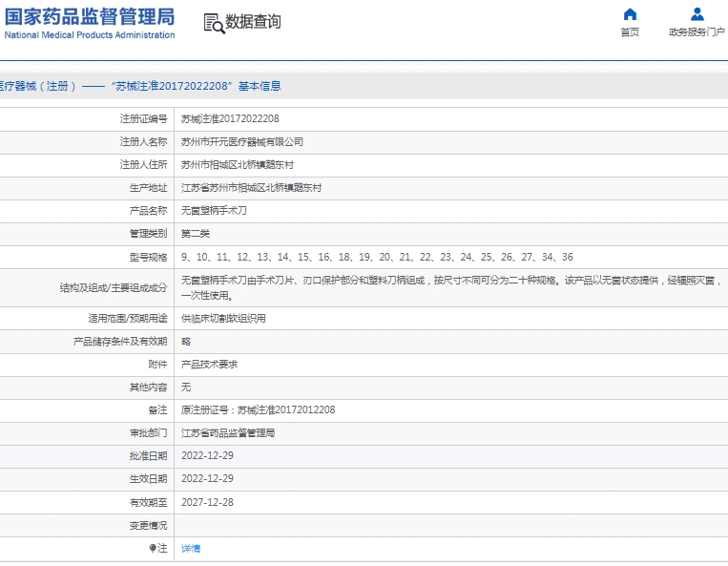The height and width of the screenshot is (566, 728).
Task: Click the 国家药品监督管理局 logo
Action: pos(90,16)
